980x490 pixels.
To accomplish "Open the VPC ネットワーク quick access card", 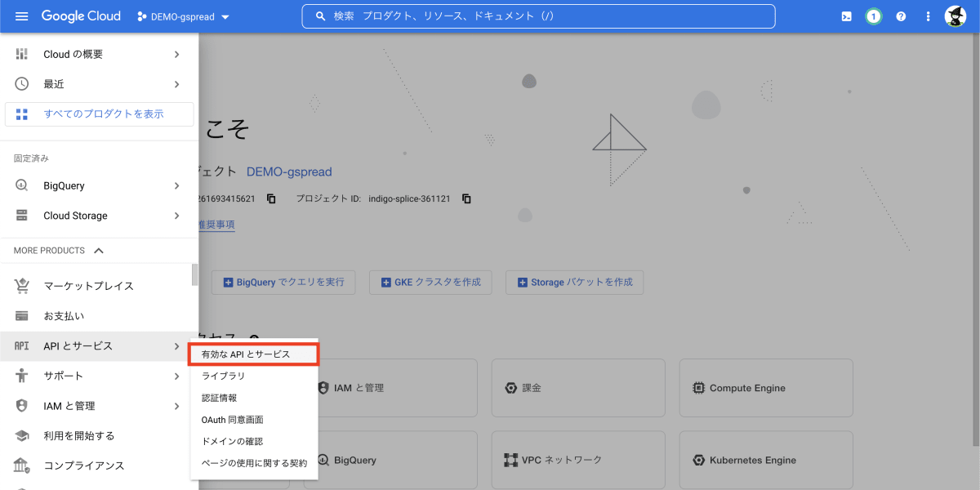I will pos(578,460).
